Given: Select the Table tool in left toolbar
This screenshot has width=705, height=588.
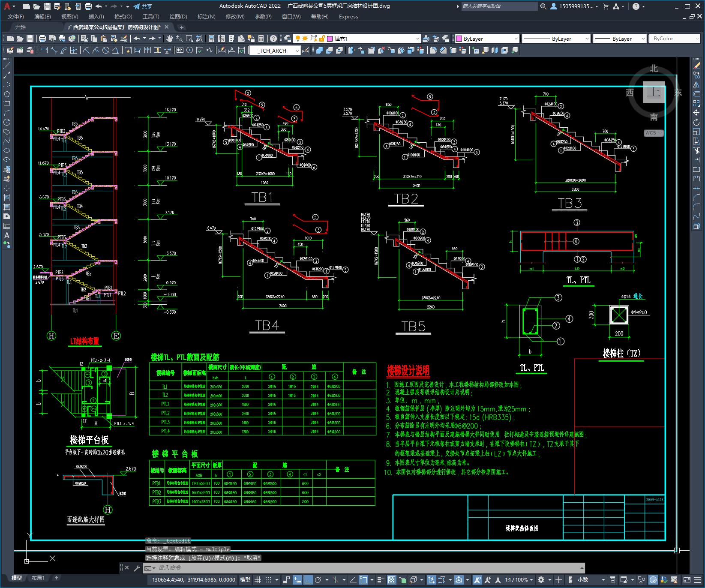Looking at the screenshot, I should tap(7, 226).
